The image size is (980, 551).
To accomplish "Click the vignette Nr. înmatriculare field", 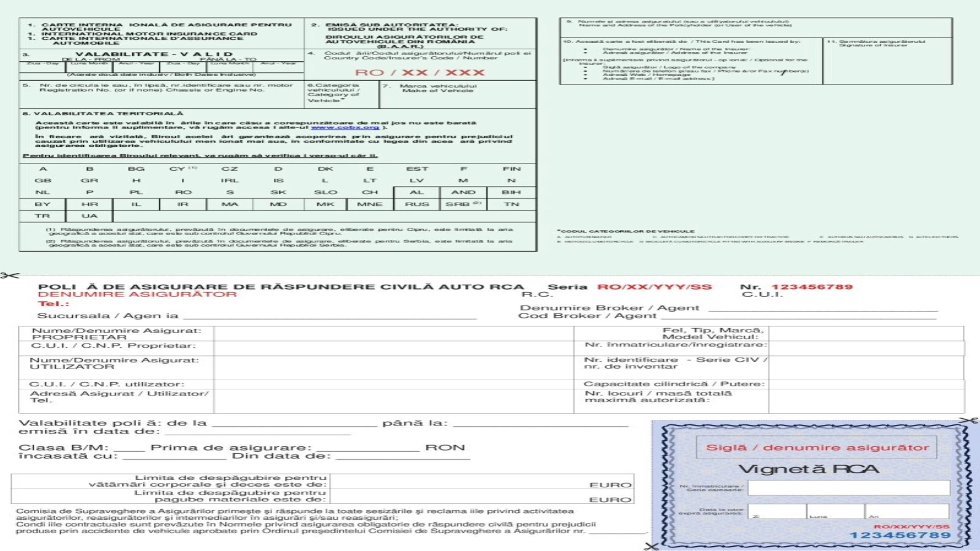I will tap(848, 487).
